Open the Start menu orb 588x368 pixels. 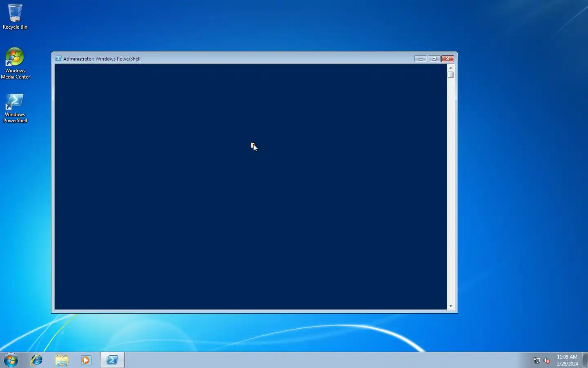[11, 360]
